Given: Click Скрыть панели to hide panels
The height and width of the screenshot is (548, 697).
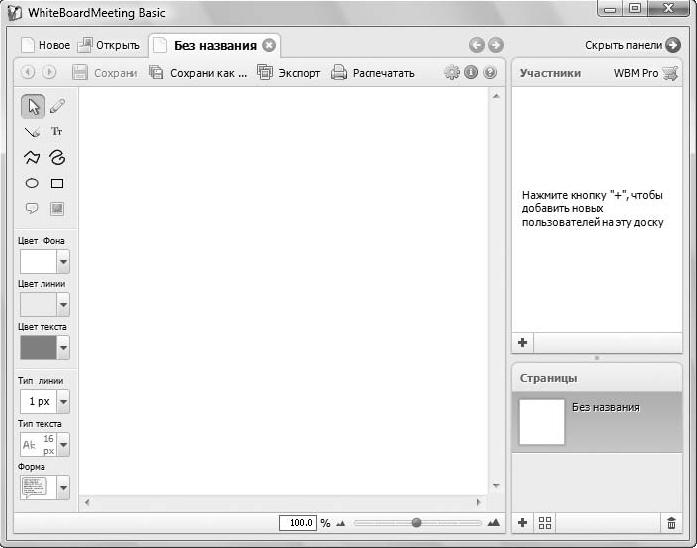Looking at the screenshot, I should click(632, 45).
